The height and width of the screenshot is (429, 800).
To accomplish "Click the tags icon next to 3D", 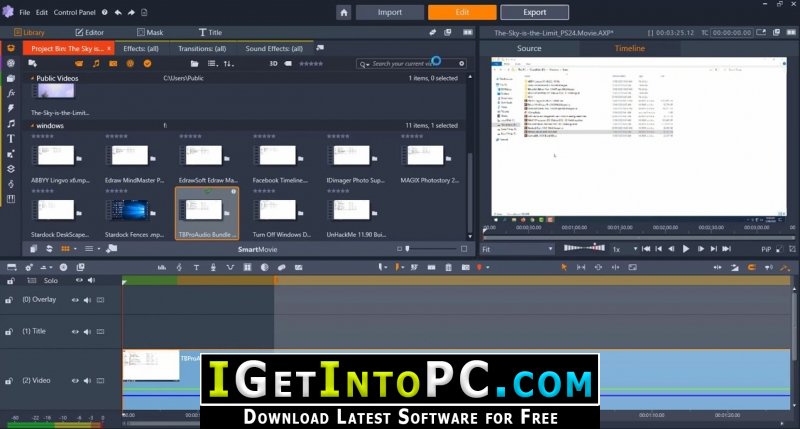I will pyautogui.click(x=288, y=64).
